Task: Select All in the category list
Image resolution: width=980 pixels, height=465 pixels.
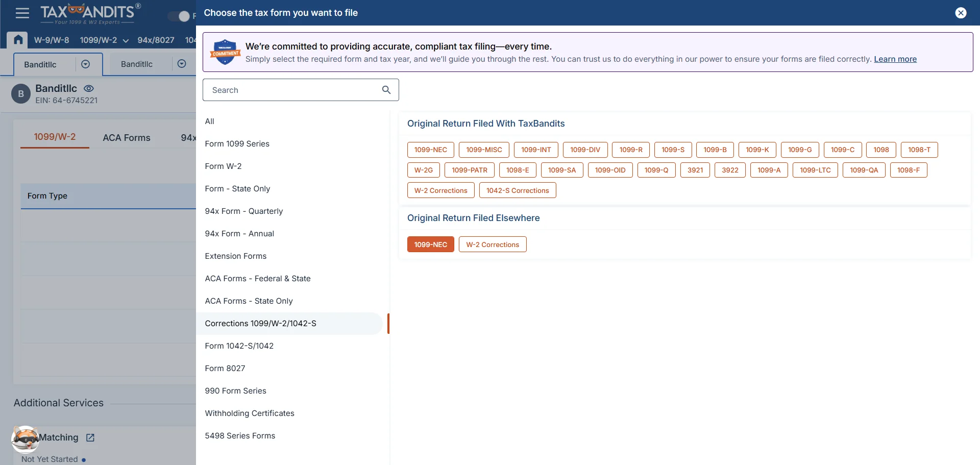Action: click(289, 121)
